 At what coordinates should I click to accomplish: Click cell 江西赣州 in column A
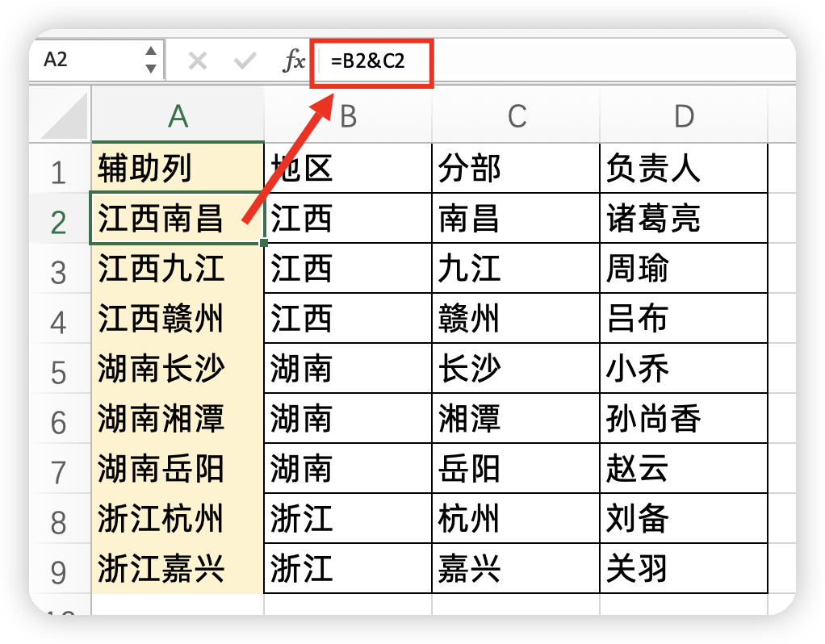[178, 318]
